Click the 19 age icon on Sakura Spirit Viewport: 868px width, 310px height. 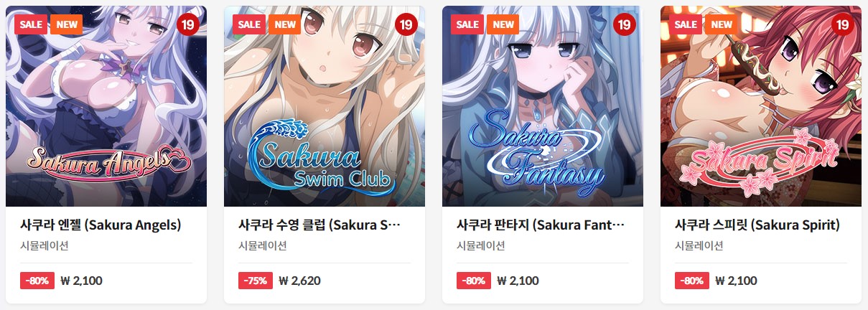843,24
